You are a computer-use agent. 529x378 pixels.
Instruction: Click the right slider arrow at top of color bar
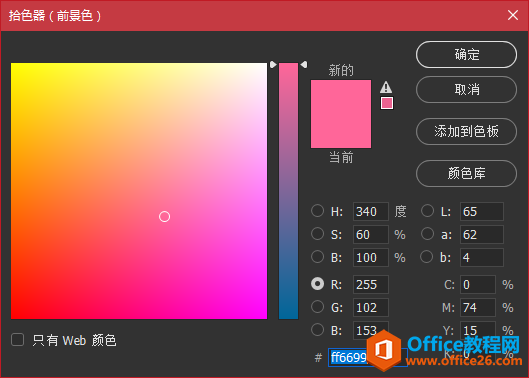304,64
